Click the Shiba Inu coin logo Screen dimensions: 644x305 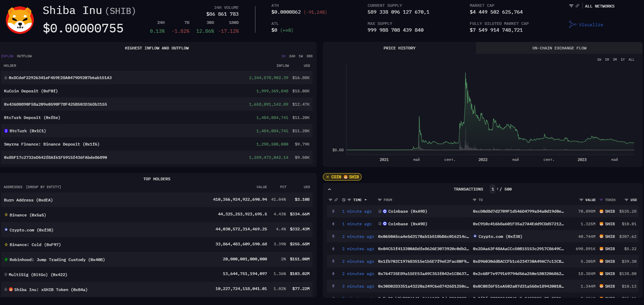click(x=20, y=20)
